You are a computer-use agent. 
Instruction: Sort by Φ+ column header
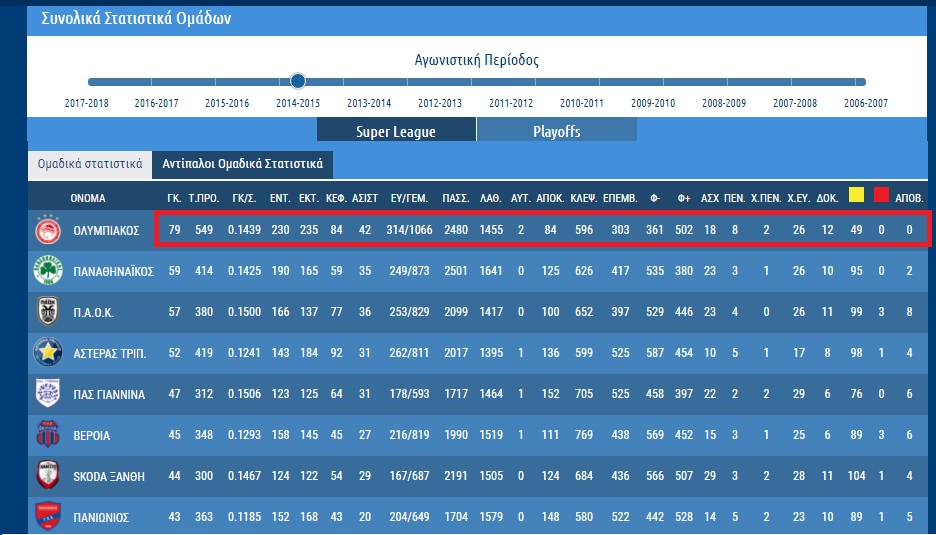(x=684, y=198)
